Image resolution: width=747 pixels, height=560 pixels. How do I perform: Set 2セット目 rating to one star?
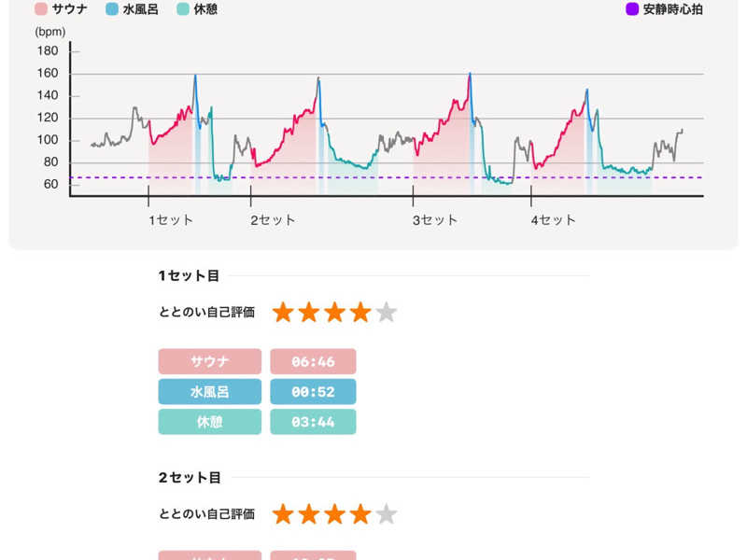point(283,514)
